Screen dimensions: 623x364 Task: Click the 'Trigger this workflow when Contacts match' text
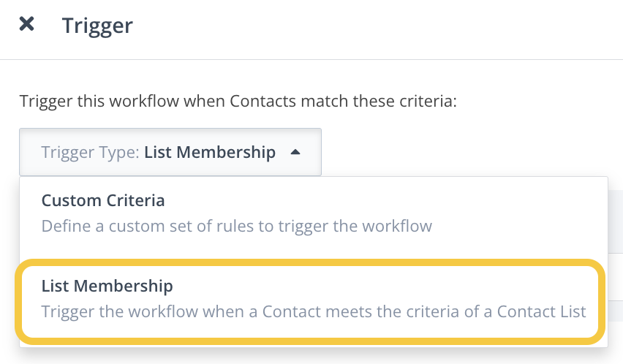[238, 101]
